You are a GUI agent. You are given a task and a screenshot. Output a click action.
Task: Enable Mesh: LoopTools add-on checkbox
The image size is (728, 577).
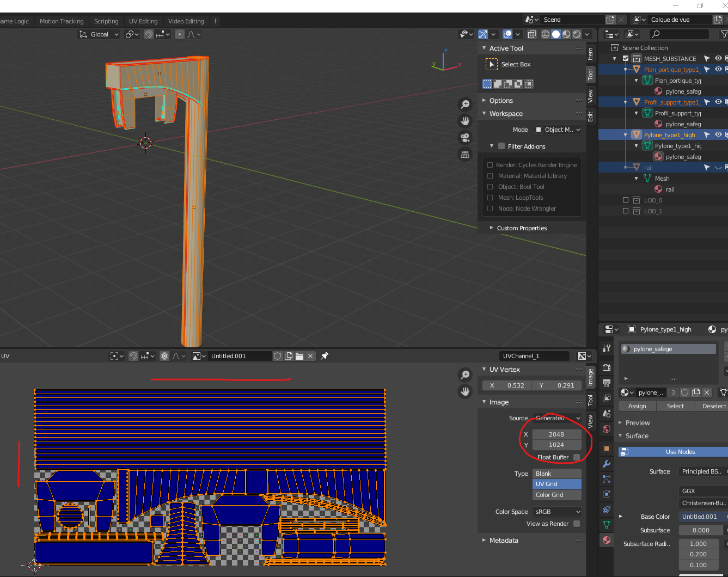(x=490, y=198)
